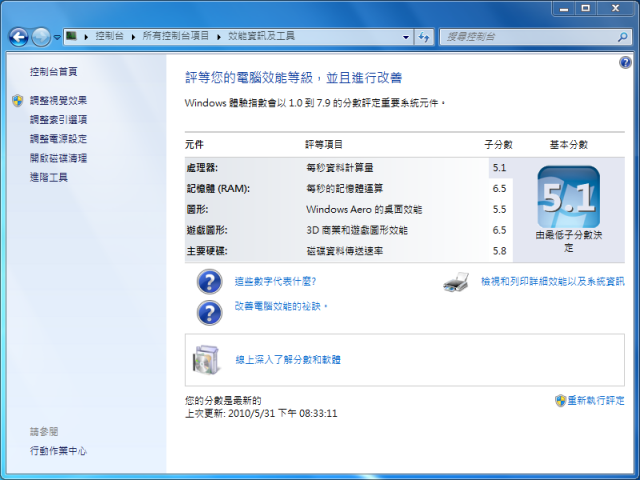Click the 基本分數 column header
The image size is (640, 480).
pos(569,144)
